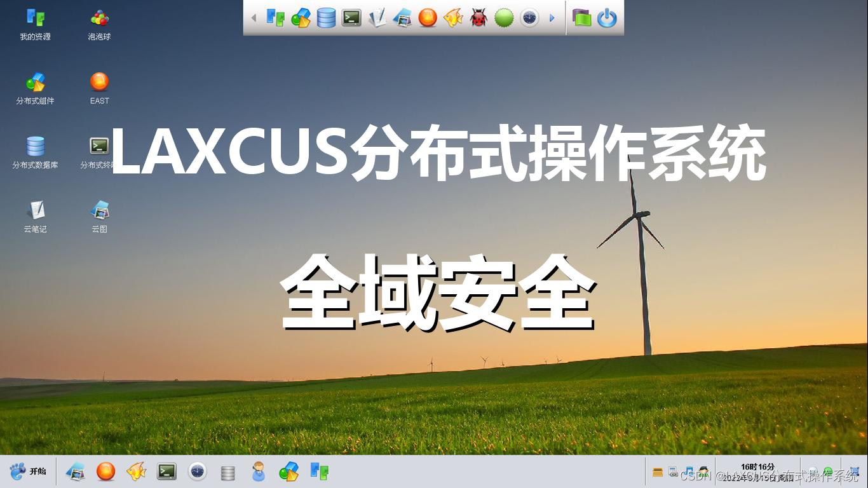868x488 pixels.
Task: Launch the EAST desktop icon
Action: tap(99, 88)
